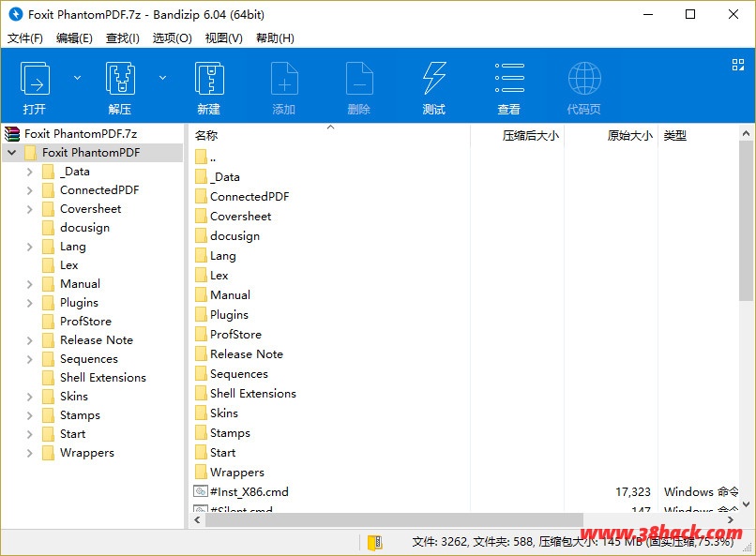Click the horizontal scrollbar left arrow

(x=197, y=520)
